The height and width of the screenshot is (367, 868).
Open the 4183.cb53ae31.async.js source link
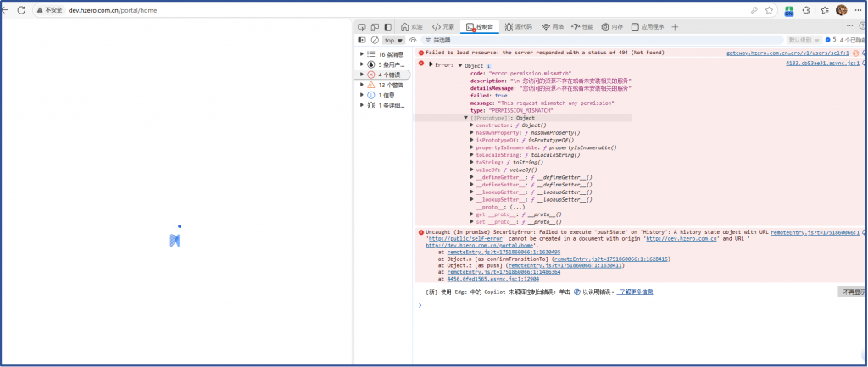(821, 64)
